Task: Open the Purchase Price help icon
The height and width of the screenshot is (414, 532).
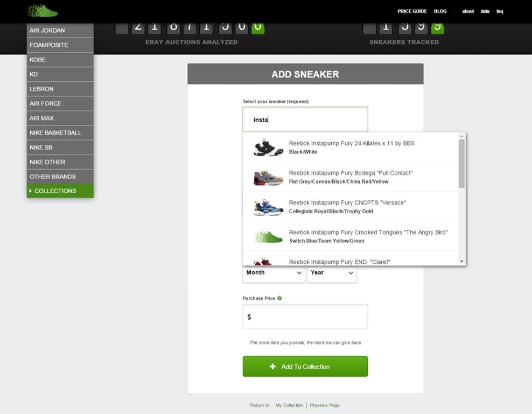Action: 279,298
